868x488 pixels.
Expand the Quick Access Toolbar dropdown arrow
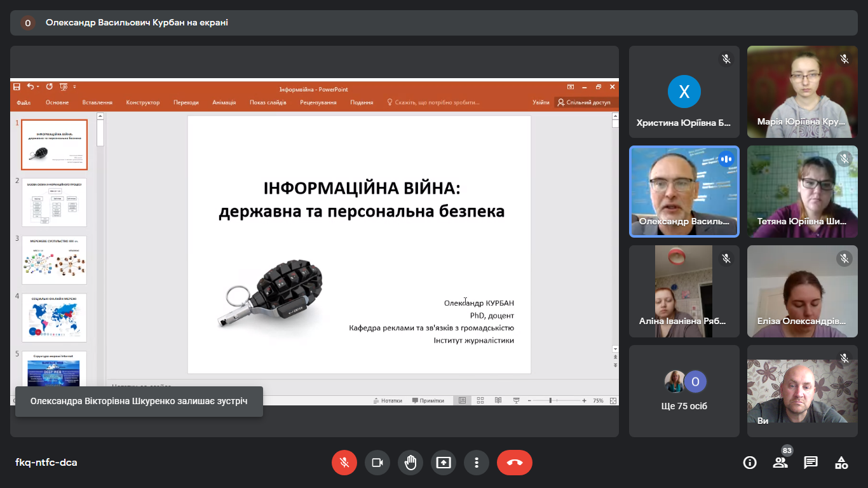(x=74, y=87)
